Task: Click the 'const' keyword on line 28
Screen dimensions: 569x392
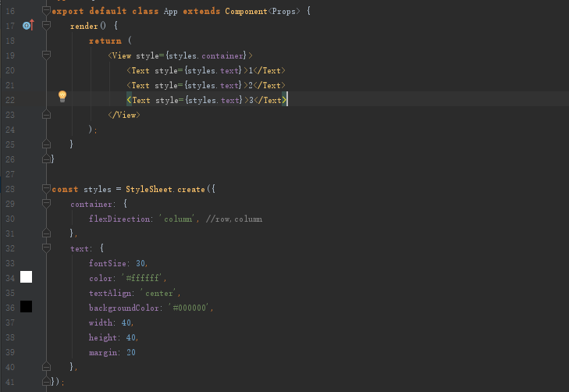Action: [x=65, y=189]
